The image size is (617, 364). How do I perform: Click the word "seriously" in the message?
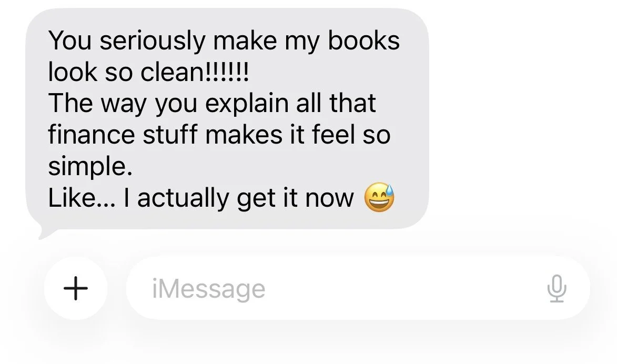[153, 41]
